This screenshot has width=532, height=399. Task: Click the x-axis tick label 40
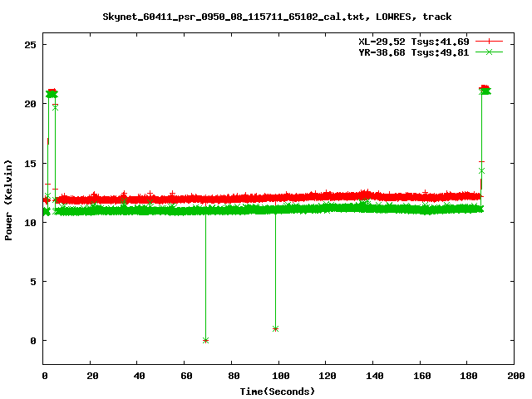click(139, 376)
